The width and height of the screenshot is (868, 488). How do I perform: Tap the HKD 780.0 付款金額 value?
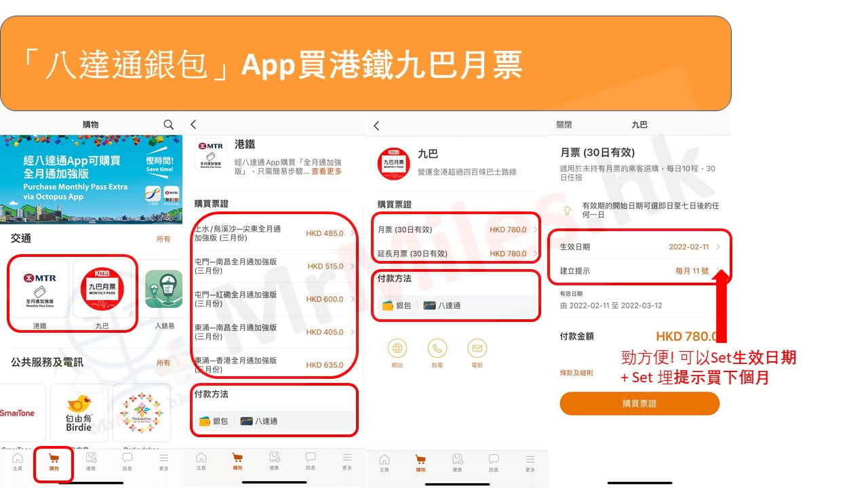coord(687,336)
